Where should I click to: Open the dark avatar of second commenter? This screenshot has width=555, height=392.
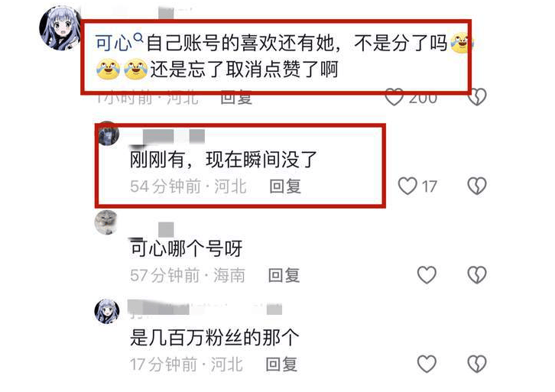106,134
